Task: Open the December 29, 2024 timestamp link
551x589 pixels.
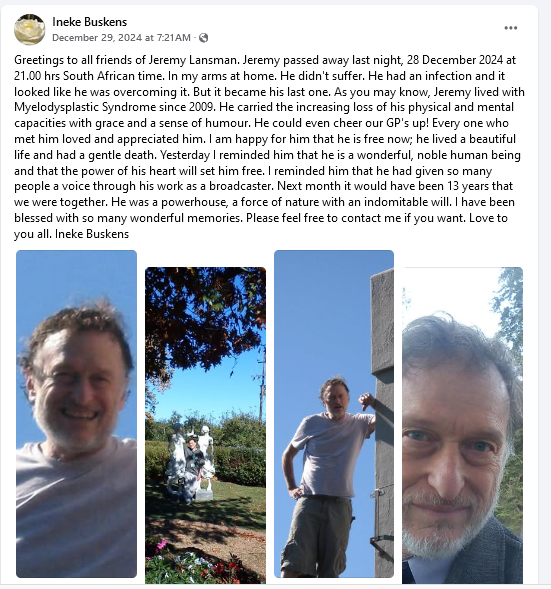Action: [121, 38]
